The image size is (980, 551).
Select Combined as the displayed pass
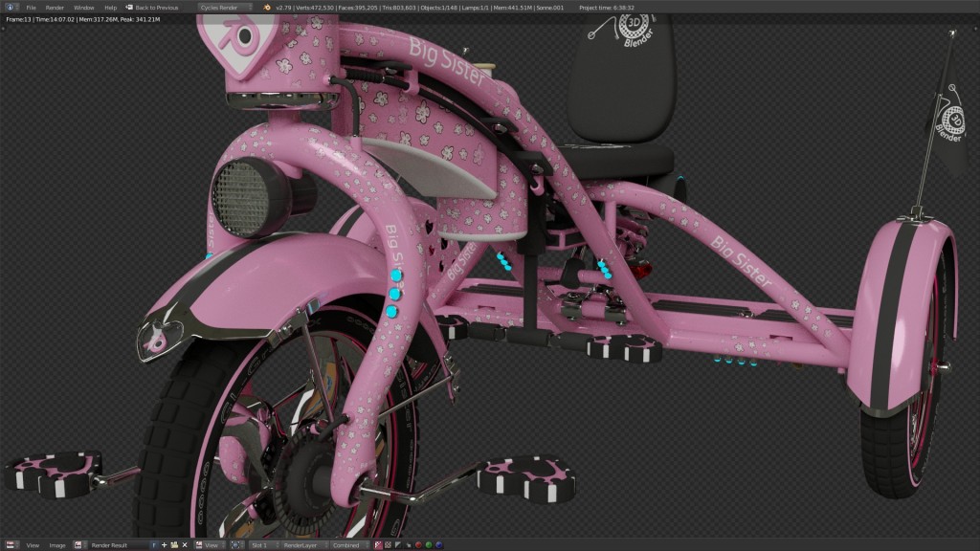click(x=348, y=543)
